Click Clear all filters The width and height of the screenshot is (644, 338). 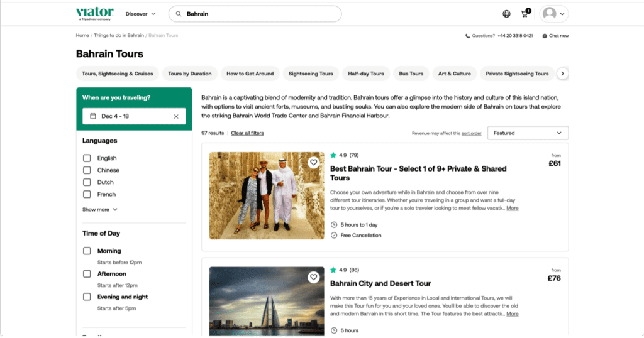click(247, 133)
